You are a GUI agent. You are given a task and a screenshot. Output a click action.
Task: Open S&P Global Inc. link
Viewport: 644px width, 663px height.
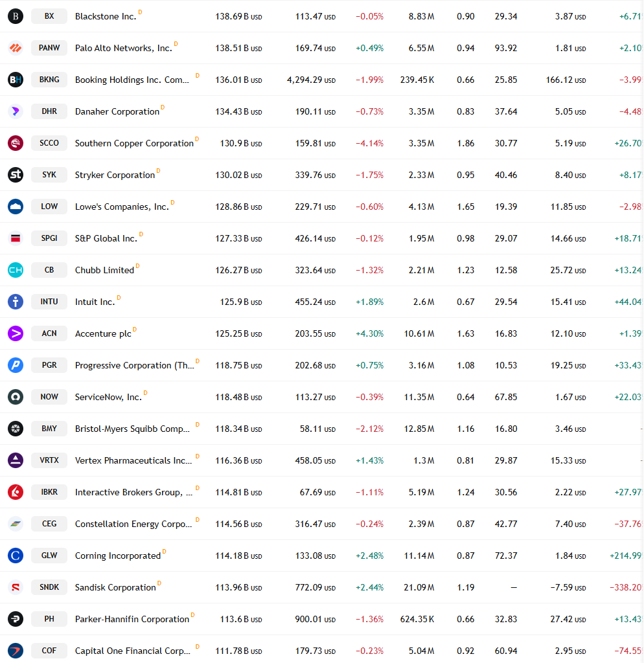click(106, 238)
